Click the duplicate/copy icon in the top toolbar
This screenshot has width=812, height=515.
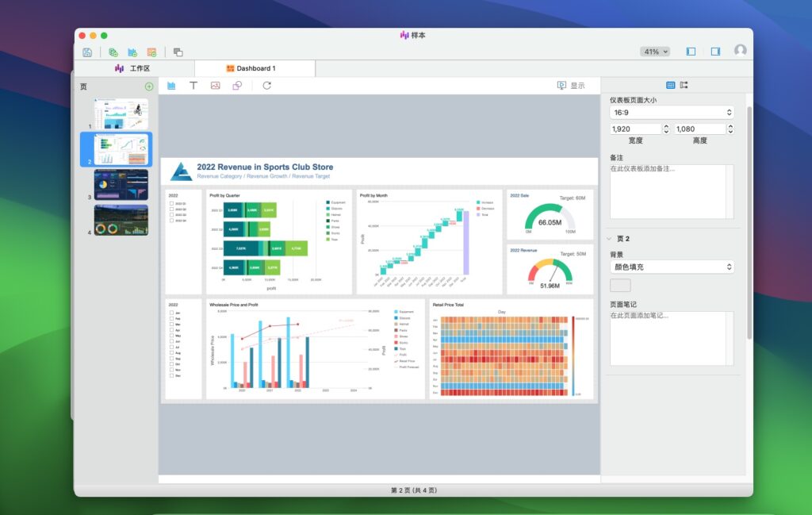pyautogui.click(x=178, y=52)
